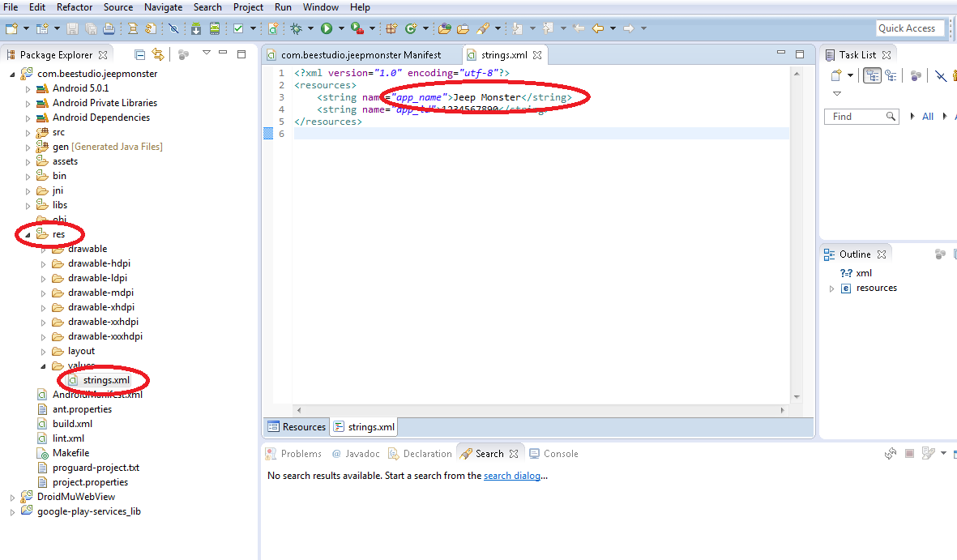Collapse the res folder in Package Explorer
The width and height of the screenshot is (957, 560).
pos(29,233)
